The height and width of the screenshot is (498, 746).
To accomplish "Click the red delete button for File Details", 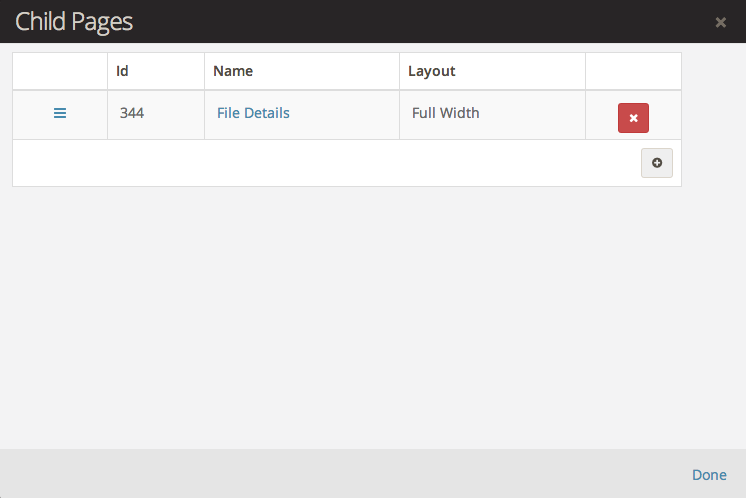I will (x=633, y=117).
